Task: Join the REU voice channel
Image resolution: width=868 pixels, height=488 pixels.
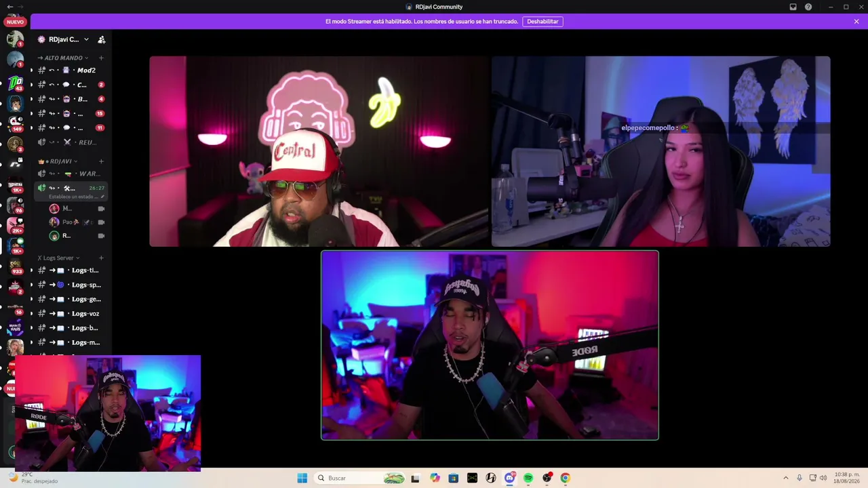Action: click(x=71, y=142)
